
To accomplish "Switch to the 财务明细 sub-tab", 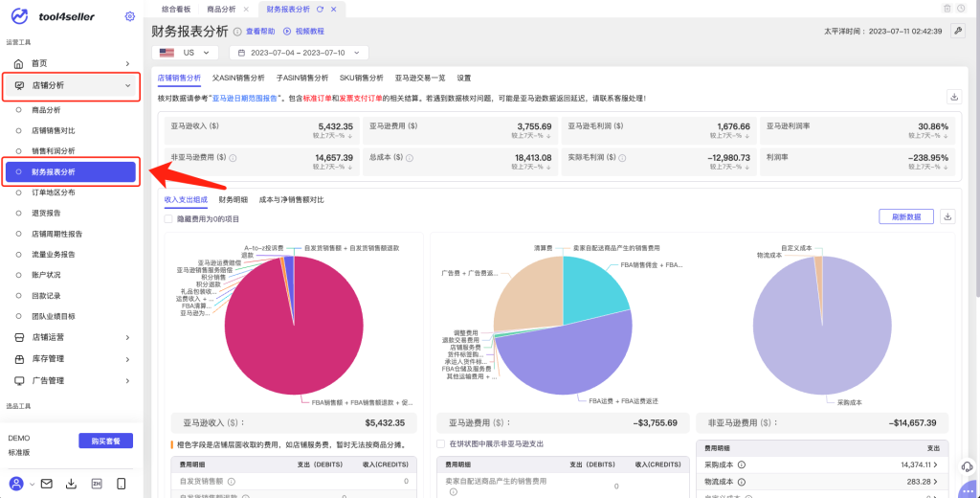I will point(234,199).
